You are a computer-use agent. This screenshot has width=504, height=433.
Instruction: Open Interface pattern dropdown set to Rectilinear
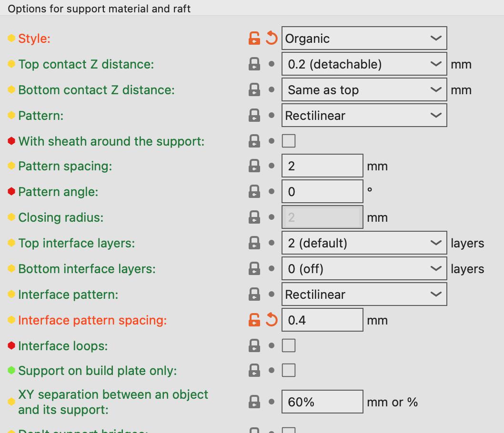click(364, 295)
